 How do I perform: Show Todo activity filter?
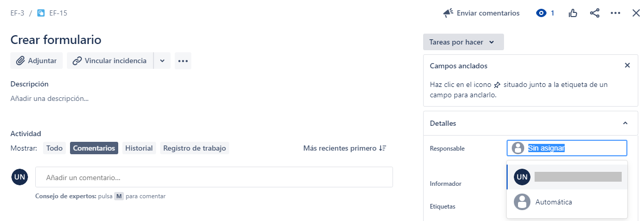click(x=54, y=148)
